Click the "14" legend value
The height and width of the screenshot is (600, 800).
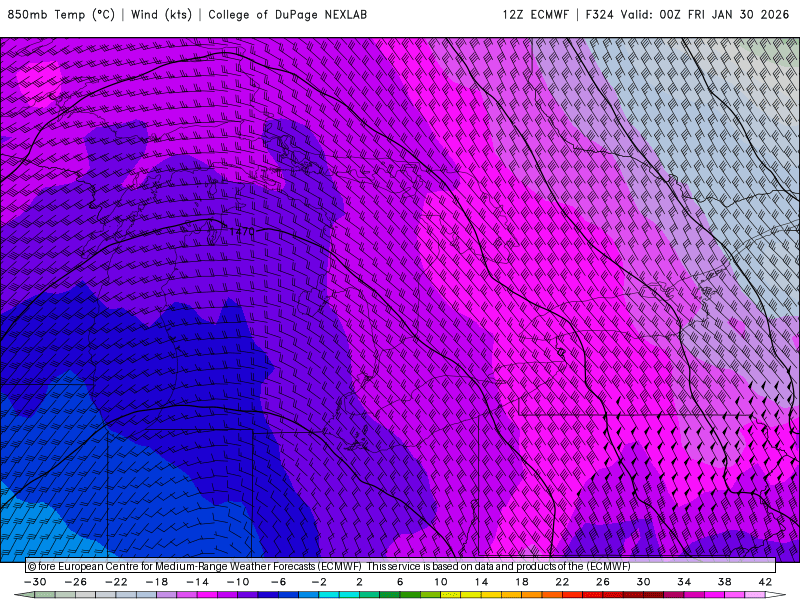click(481, 582)
